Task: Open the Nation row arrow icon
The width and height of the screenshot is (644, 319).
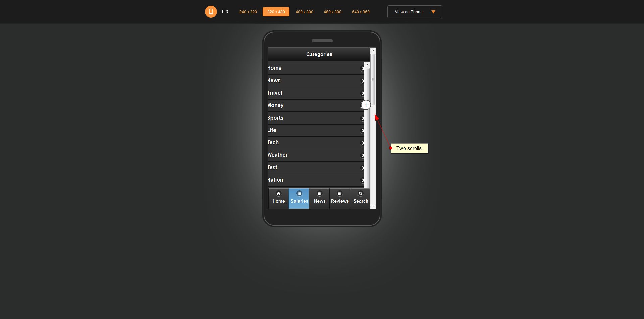Action: click(362, 180)
